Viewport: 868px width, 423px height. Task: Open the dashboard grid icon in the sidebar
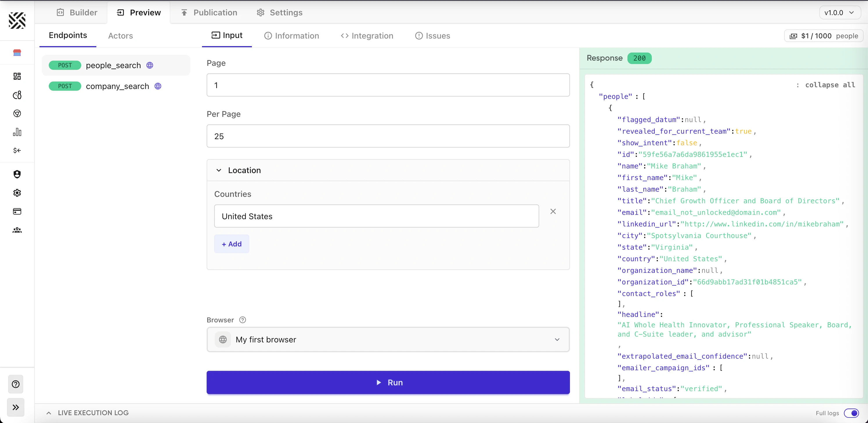point(17,76)
